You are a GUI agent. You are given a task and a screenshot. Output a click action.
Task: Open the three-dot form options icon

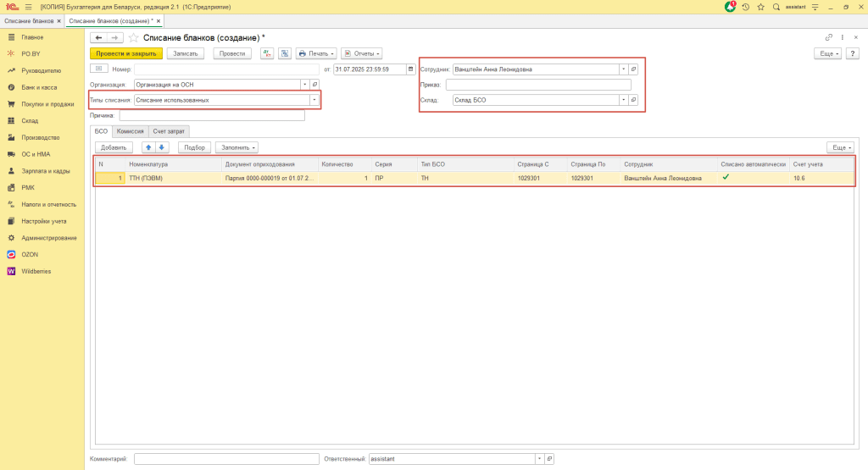click(x=842, y=37)
